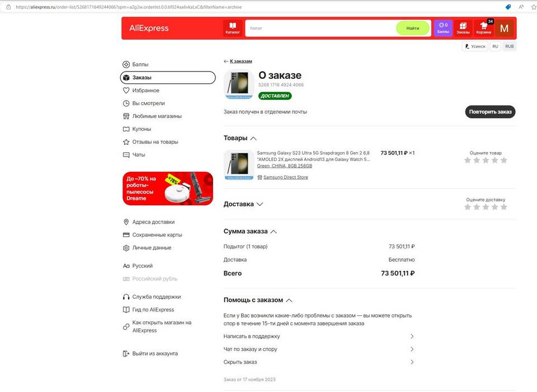The image size is (537, 392).
Task: Open the Заказы icon in the header
Action: pos(463,28)
